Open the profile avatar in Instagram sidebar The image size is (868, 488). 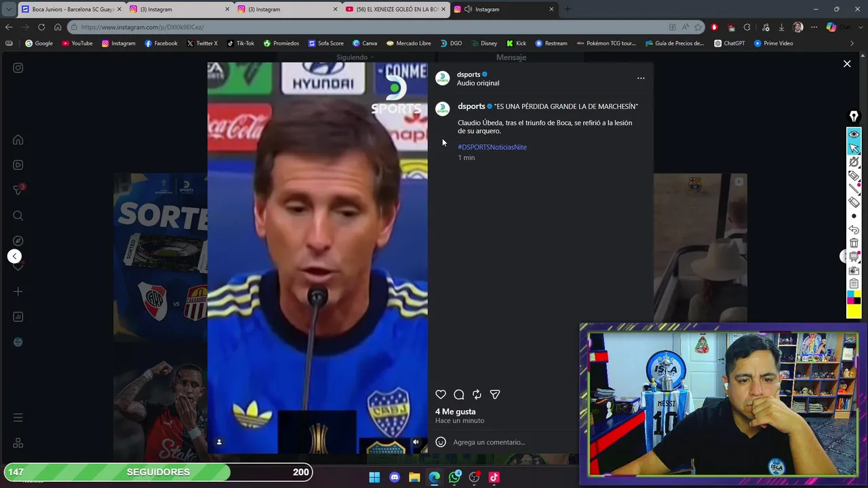pos(18,342)
